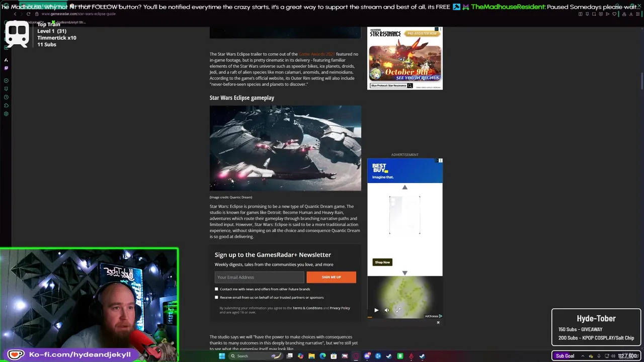Open Microsoft Store from taskbar

coord(334,356)
